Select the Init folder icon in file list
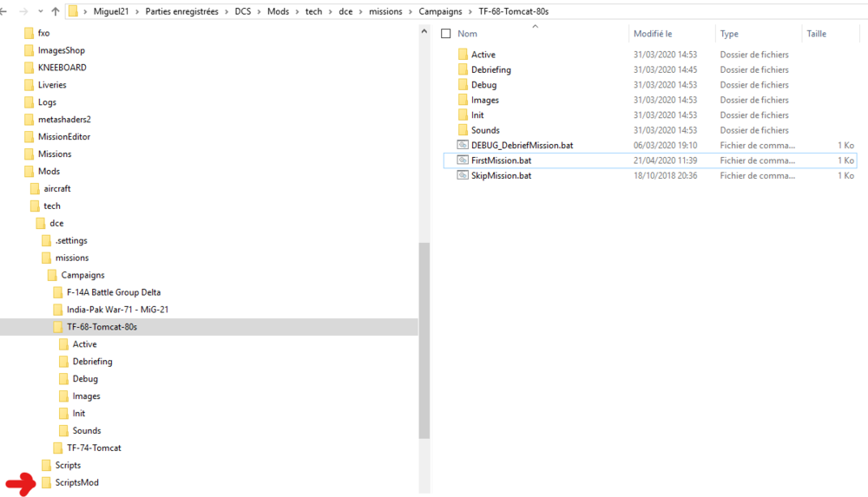The width and height of the screenshot is (868, 497). coord(463,114)
